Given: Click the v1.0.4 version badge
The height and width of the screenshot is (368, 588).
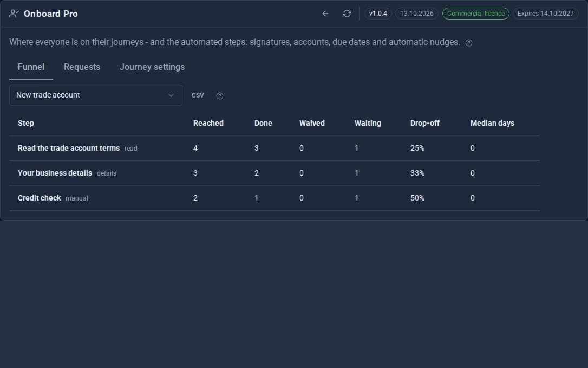Looking at the screenshot, I should 378,14.
